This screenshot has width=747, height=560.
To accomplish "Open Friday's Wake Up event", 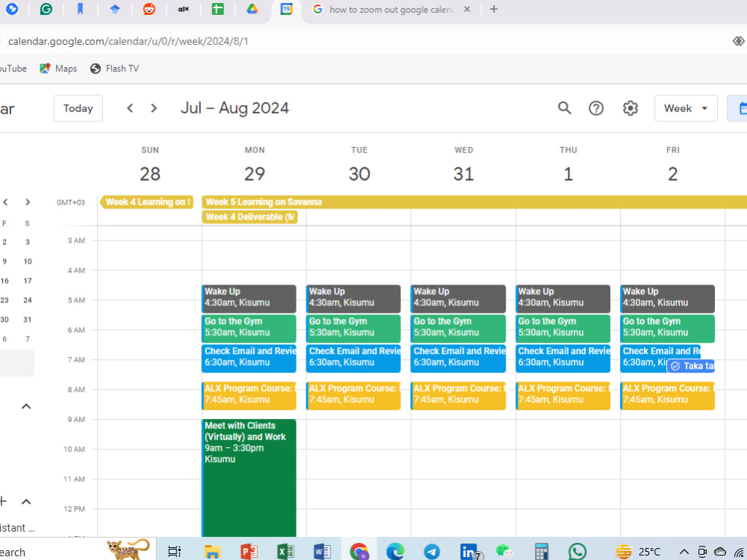I will click(667, 299).
